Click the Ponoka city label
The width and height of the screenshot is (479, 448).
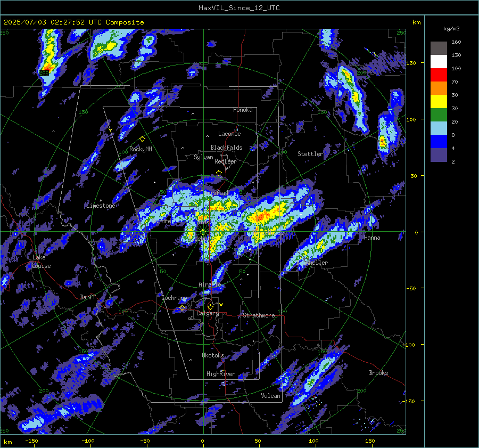point(243,110)
